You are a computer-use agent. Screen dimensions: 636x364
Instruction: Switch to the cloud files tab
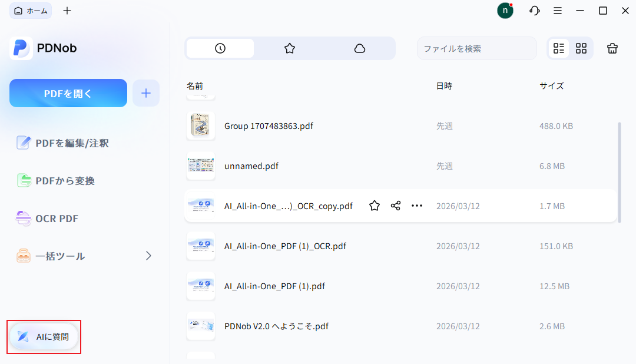[360, 48]
